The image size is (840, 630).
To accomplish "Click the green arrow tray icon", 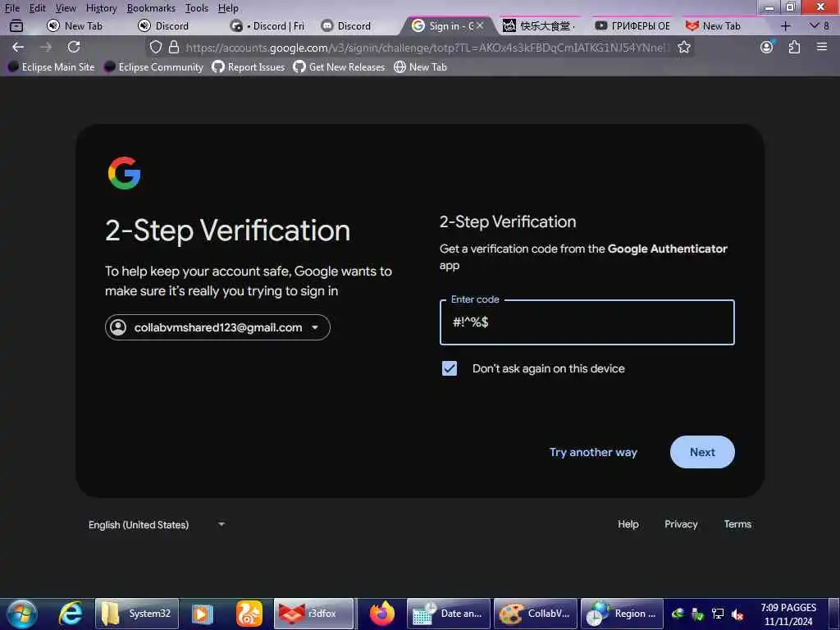I will point(697,614).
